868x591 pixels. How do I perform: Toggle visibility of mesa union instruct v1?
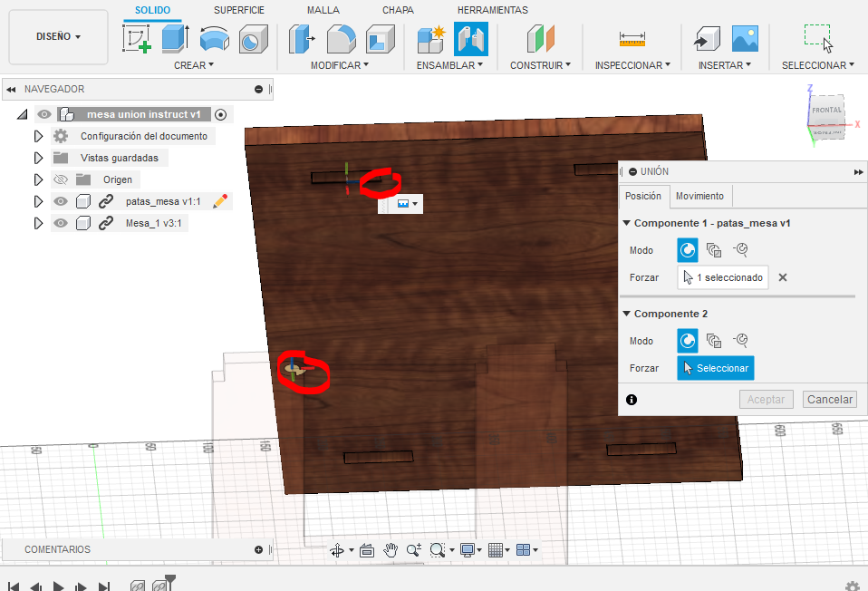[44, 114]
